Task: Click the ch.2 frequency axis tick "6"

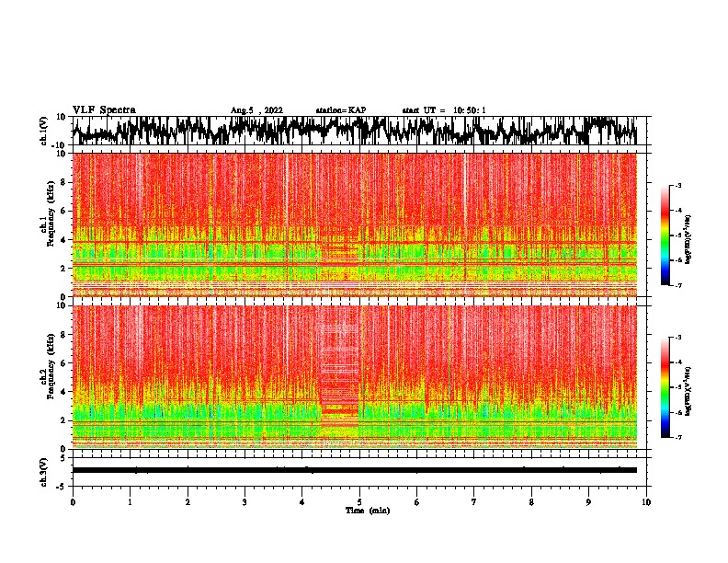Action: click(63, 363)
